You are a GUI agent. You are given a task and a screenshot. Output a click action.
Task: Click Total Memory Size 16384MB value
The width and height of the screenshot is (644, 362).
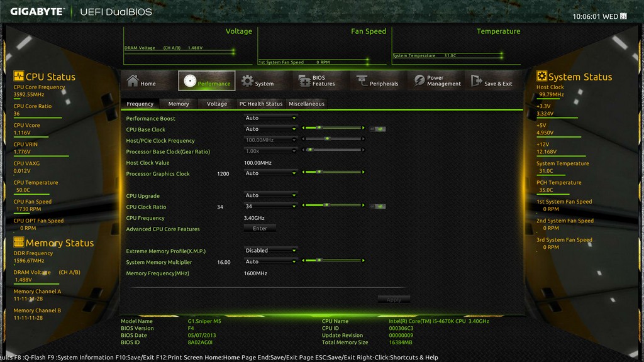click(401, 342)
